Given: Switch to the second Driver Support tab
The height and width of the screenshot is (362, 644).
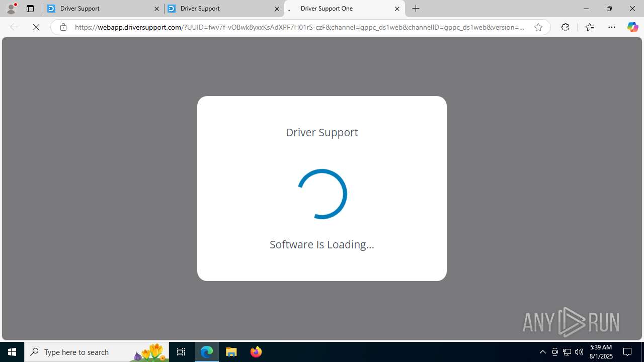Looking at the screenshot, I should [x=224, y=9].
